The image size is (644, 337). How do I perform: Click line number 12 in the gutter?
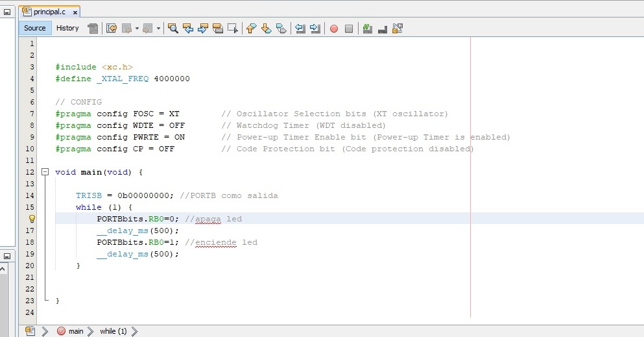click(x=30, y=172)
